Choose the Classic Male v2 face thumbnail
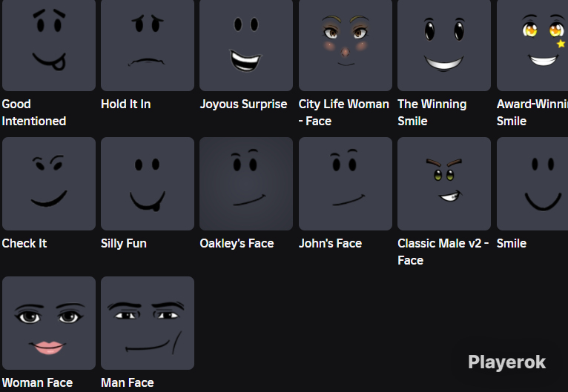 click(x=444, y=184)
